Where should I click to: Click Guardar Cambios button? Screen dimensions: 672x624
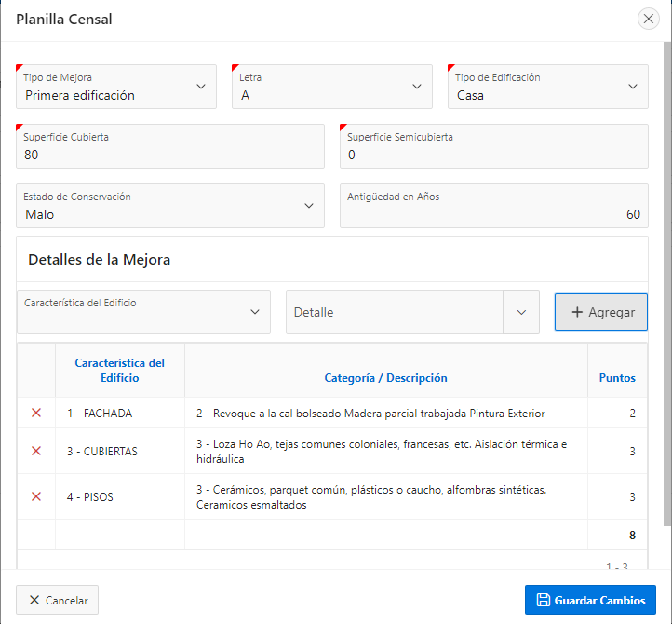point(590,600)
